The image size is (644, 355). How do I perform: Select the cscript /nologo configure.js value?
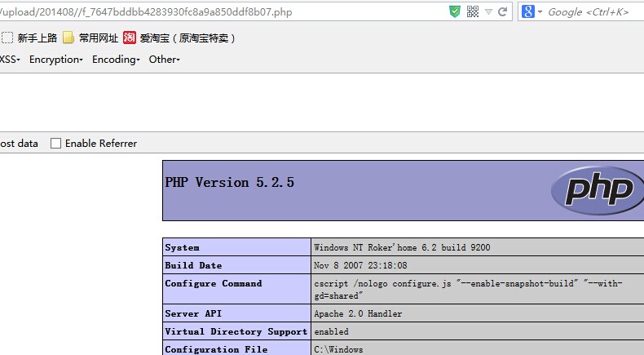(x=468, y=289)
